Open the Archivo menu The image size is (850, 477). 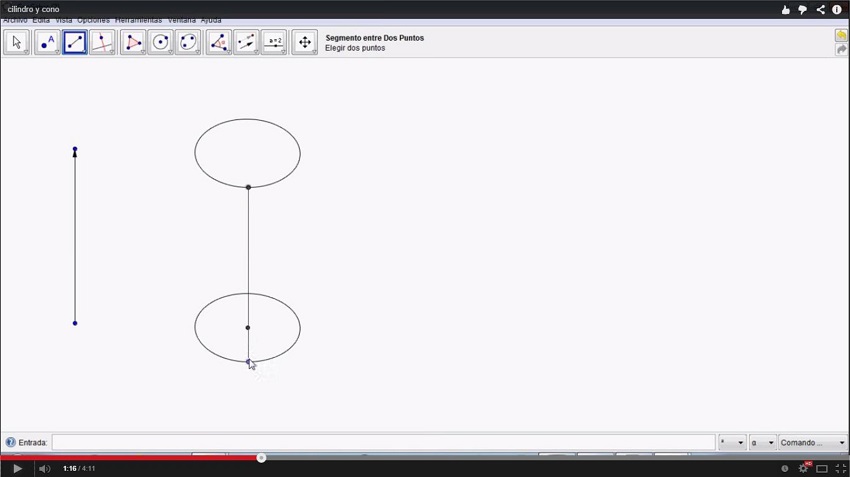(x=15, y=20)
